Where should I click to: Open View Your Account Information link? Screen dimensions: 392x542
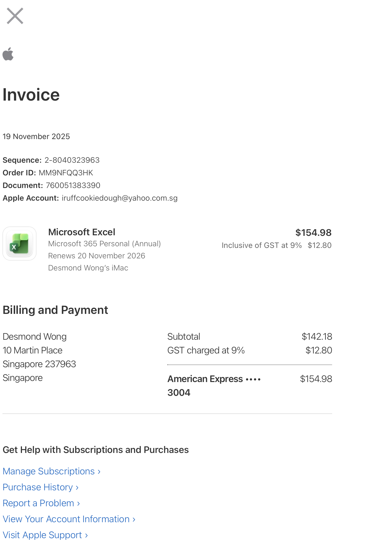coord(69,519)
